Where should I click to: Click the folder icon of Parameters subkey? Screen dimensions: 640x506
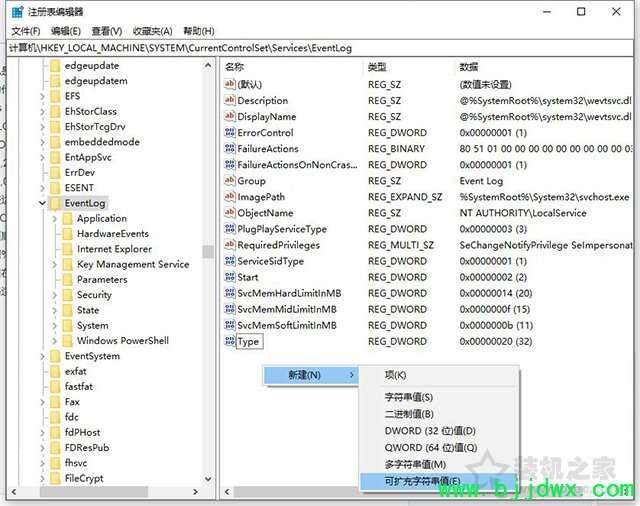coord(67,280)
